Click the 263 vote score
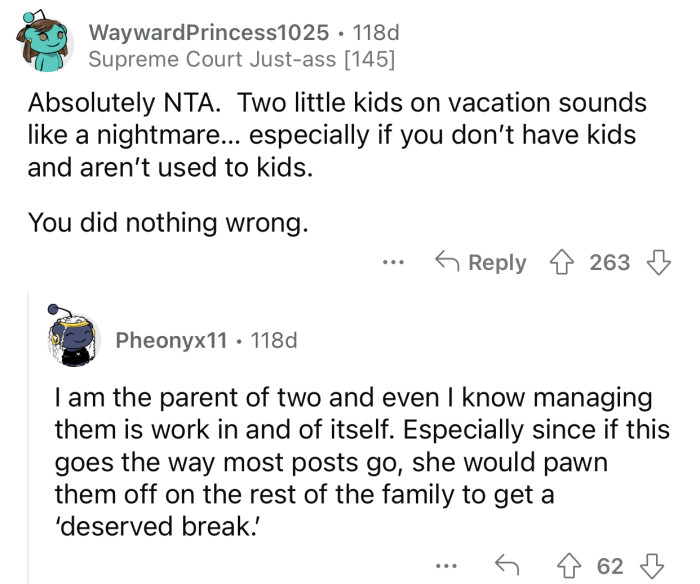The height and width of the screenshot is (584, 700). 610,263
